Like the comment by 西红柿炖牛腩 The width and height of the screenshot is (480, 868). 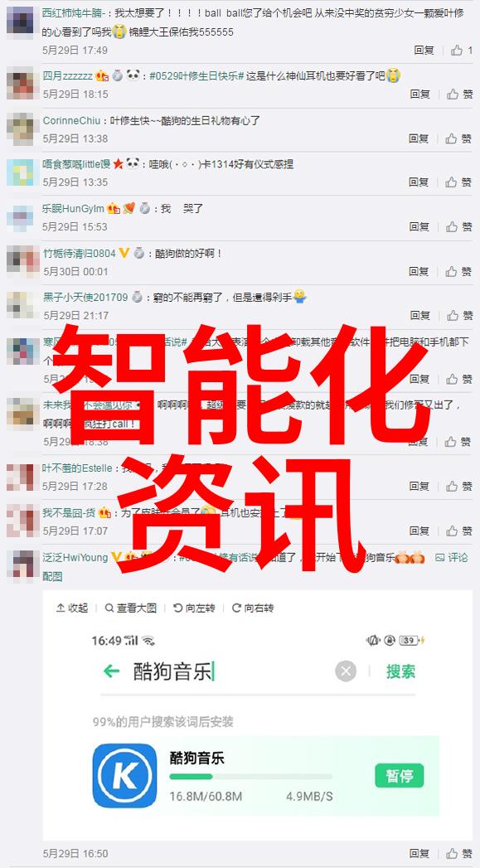[461, 51]
